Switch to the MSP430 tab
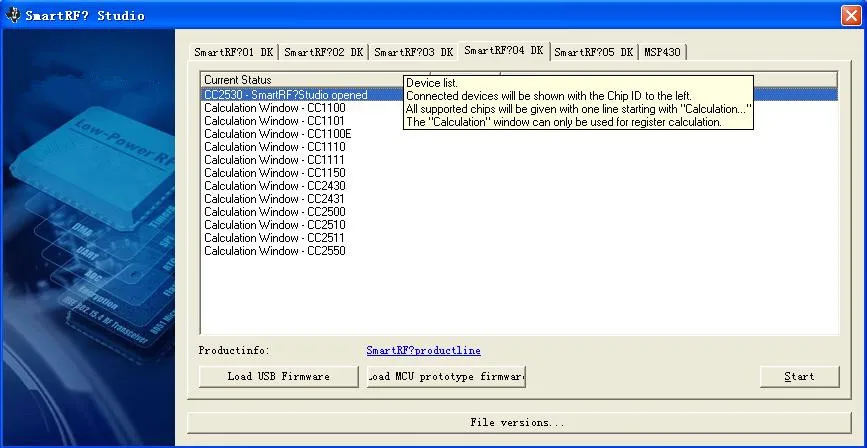867x448 pixels. click(x=662, y=52)
